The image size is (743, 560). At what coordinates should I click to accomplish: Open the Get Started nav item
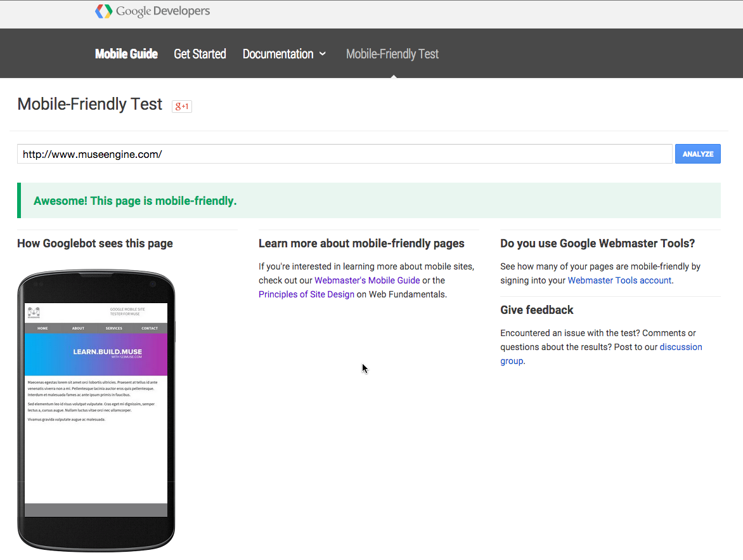click(200, 54)
